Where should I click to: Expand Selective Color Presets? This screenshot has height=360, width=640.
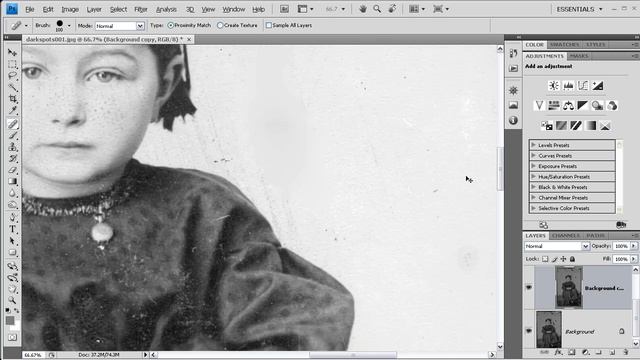pyautogui.click(x=533, y=208)
